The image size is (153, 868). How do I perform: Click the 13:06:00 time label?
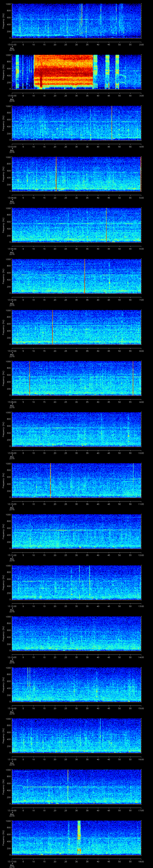[x=12, y=300]
